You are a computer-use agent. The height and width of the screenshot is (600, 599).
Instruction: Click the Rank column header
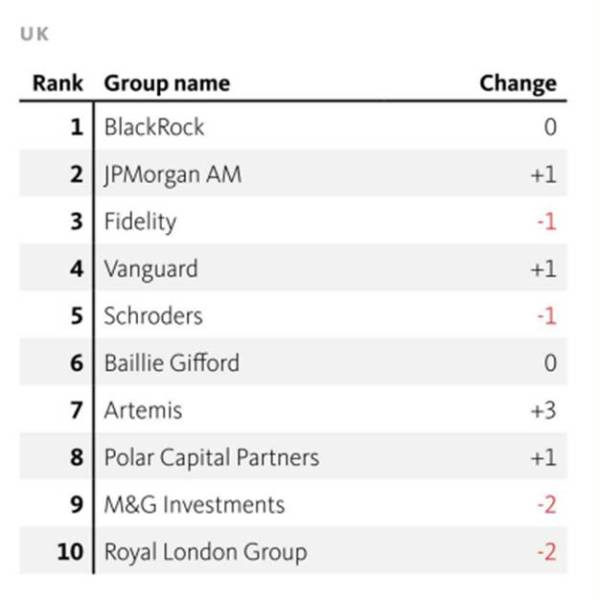coord(58,83)
